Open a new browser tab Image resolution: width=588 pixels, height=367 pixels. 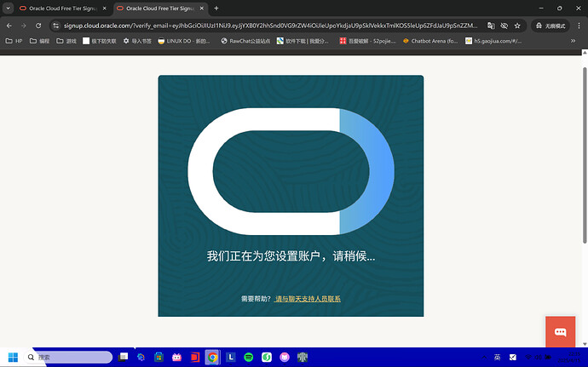pyautogui.click(x=216, y=9)
